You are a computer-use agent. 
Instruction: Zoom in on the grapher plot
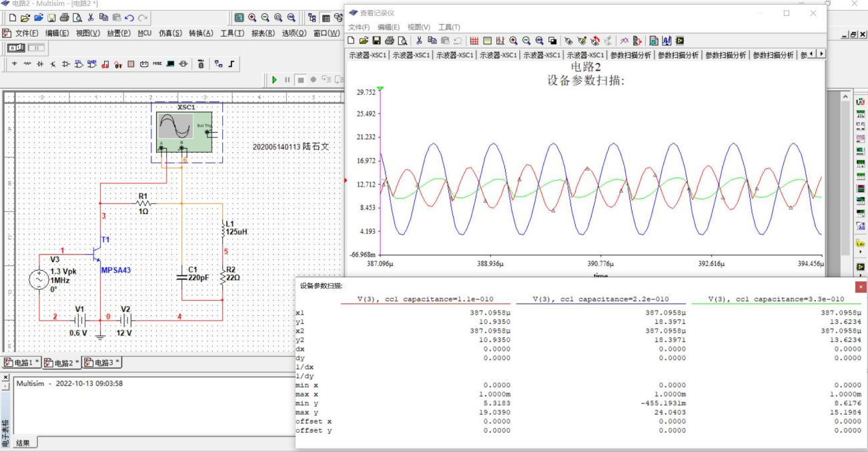(514, 40)
